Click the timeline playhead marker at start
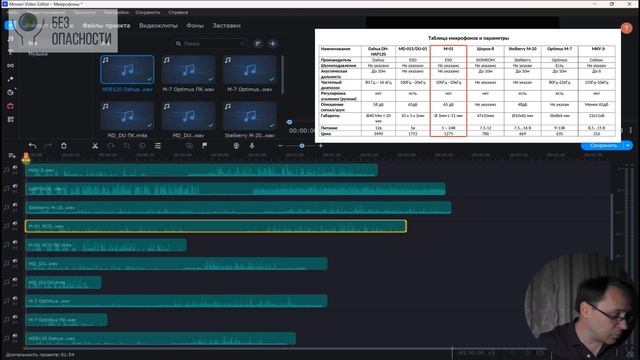 pyautogui.click(x=26, y=157)
